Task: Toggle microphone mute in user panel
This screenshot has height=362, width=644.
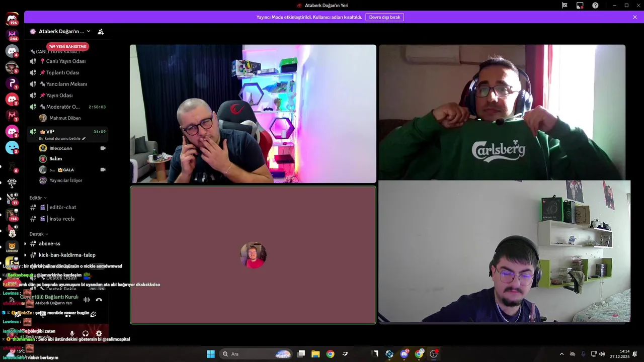Action: click(x=72, y=333)
